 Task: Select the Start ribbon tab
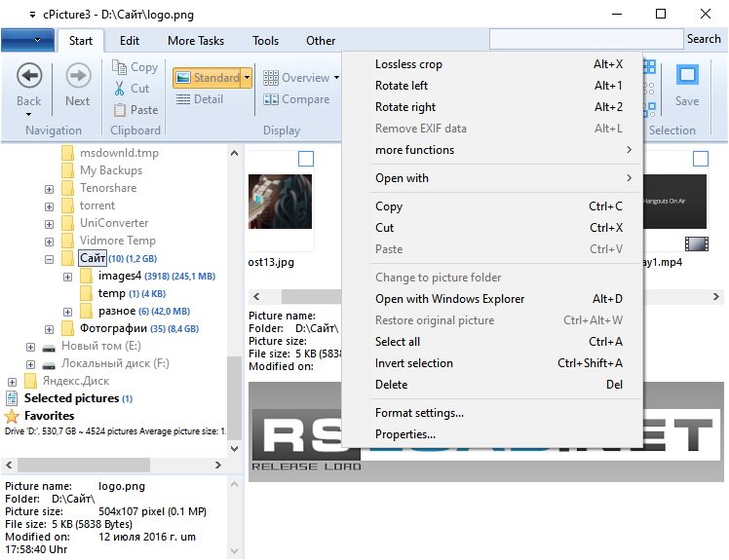point(81,41)
